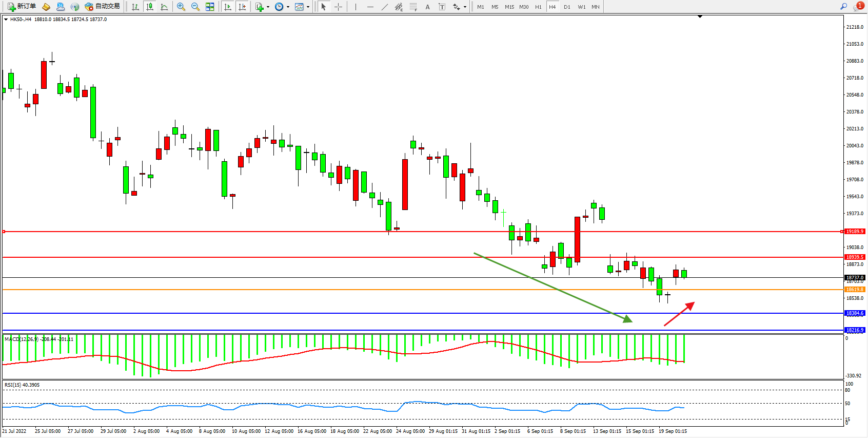Toggle chart auto scroll

tap(228, 7)
